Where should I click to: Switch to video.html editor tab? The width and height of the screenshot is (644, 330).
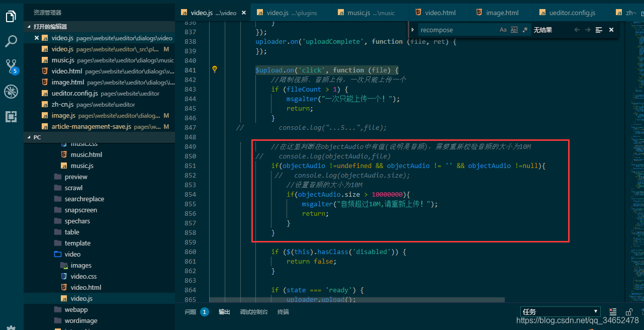[439, 13]
